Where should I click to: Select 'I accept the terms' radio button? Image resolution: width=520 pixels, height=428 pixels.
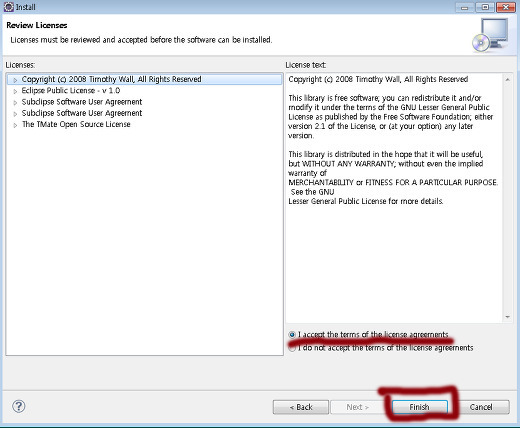click(x=292, y=334)
